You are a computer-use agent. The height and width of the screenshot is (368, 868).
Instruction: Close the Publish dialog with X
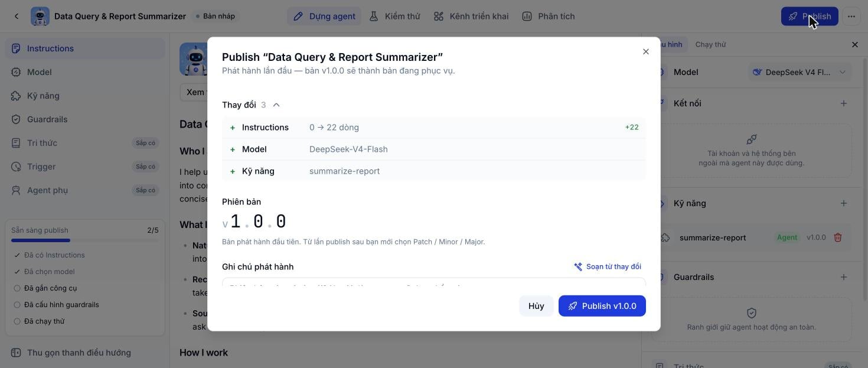click(645, 52)
